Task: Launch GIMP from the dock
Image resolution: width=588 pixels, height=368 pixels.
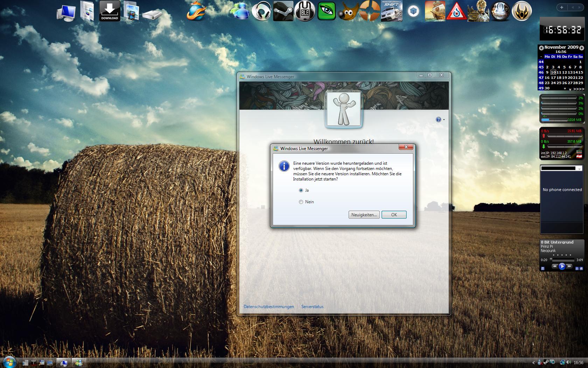Action: pyautogui.click(x=348, y=12)
